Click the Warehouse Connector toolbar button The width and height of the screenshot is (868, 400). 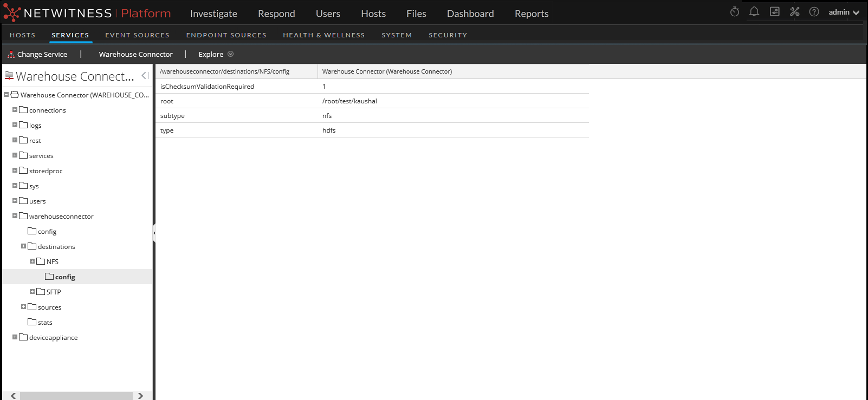pos(135,54)
